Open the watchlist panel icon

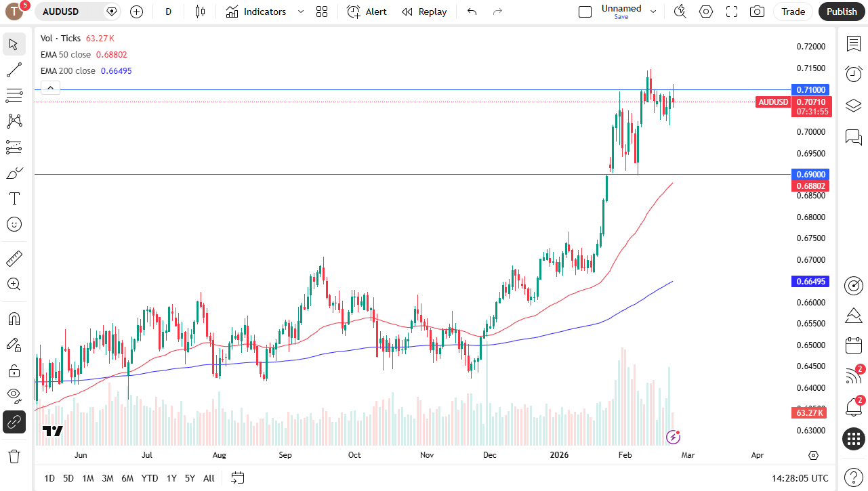point(853,44)
